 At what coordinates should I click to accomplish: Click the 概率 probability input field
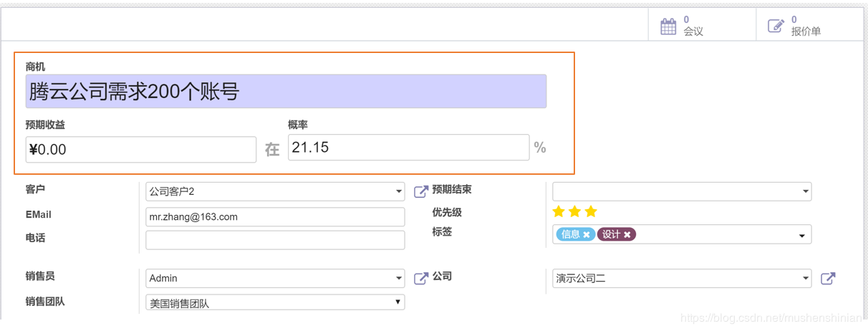[408, 148]
